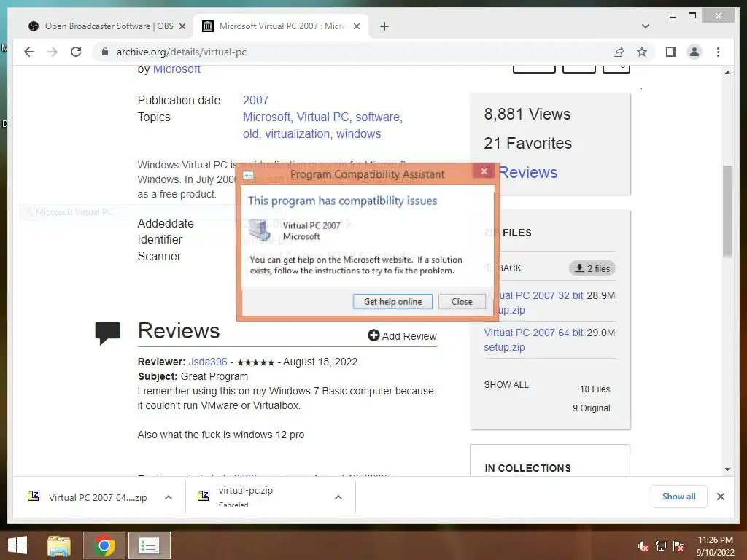Click the Program Compatibility Assistant taskbar icon
This screenshot has width=747, height=560.
149,545
